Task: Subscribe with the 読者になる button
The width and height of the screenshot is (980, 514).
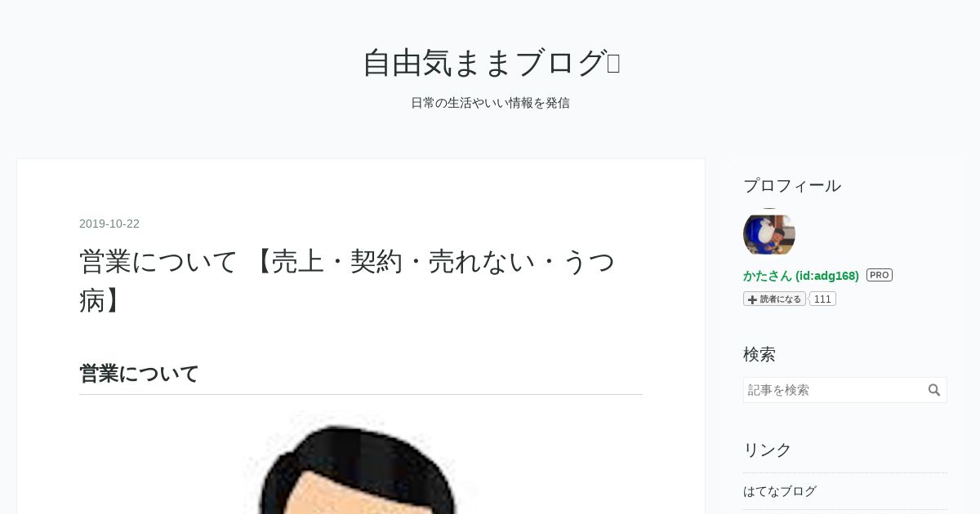Action: pyautogui.click(x=774, y=299)
